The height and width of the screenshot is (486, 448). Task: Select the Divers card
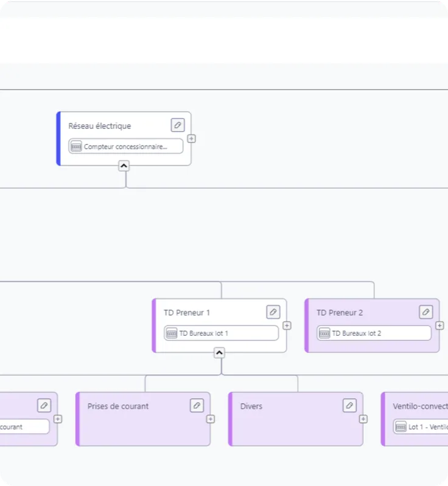tap(296, 419)
